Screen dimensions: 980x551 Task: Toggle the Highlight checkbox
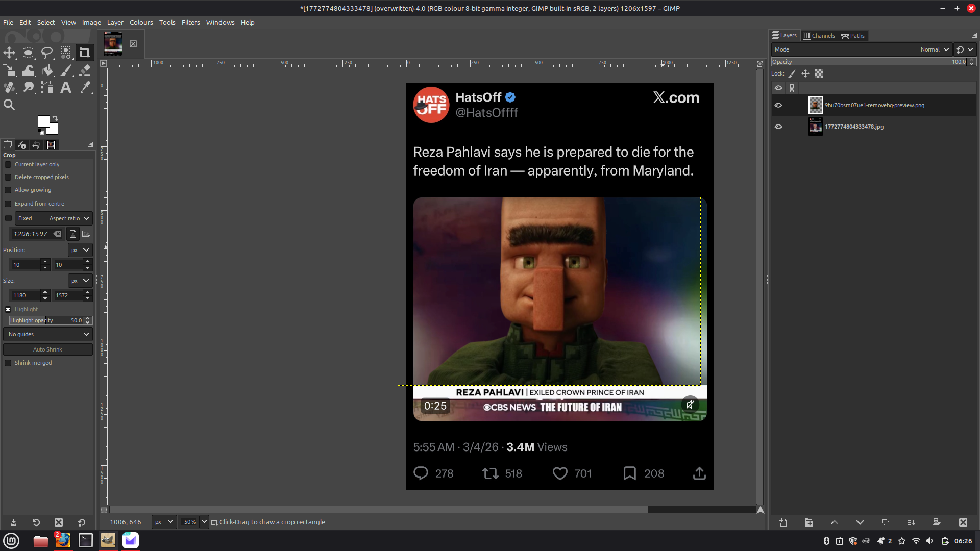[8, 309]
